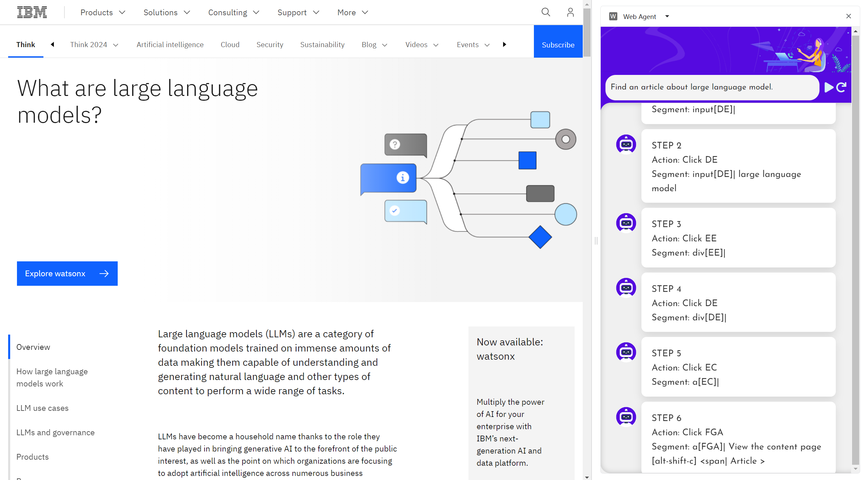
Task: Click the IBM logo
Action: click(x=32, y=12)
